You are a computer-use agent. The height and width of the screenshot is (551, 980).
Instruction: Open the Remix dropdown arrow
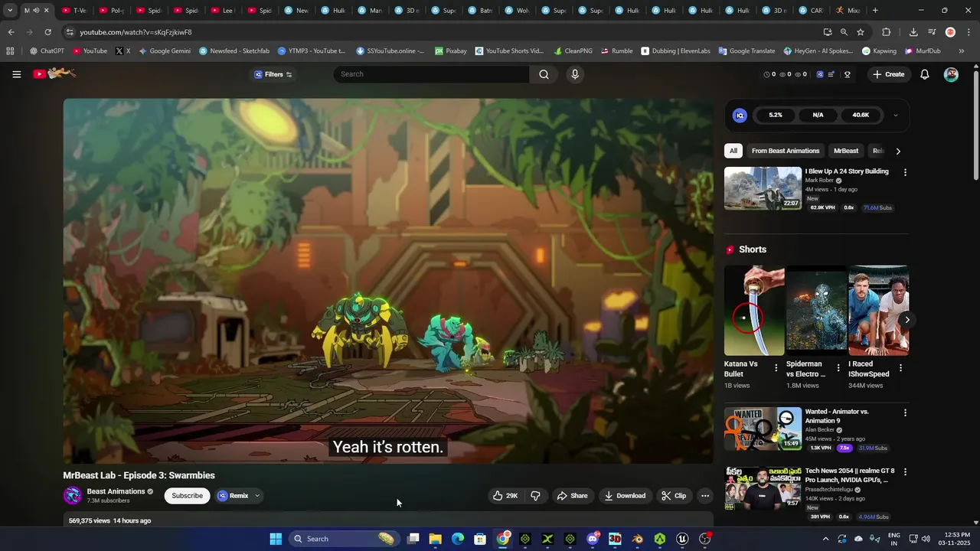257,496
